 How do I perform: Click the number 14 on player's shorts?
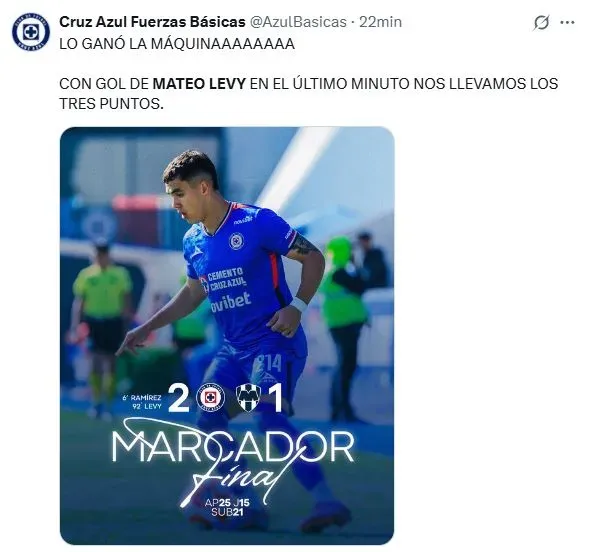(x=269, y=362)
